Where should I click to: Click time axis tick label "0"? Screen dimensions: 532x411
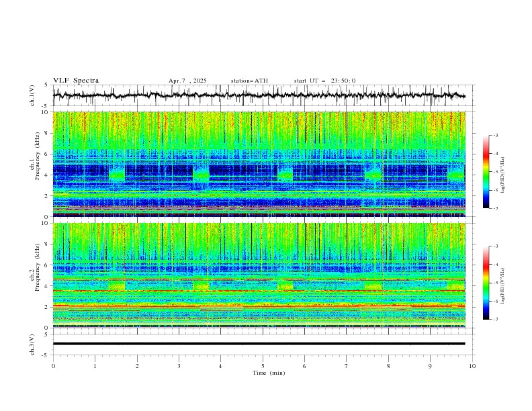[53, 366]
